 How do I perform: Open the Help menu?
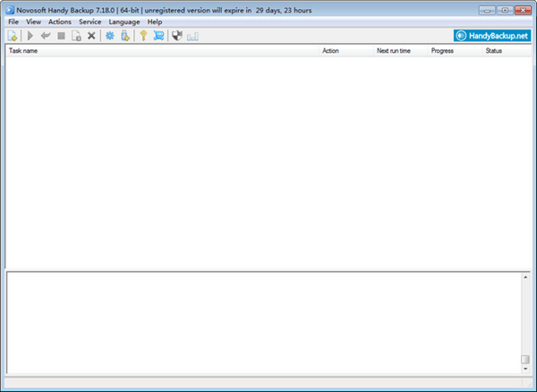point(155,21)
